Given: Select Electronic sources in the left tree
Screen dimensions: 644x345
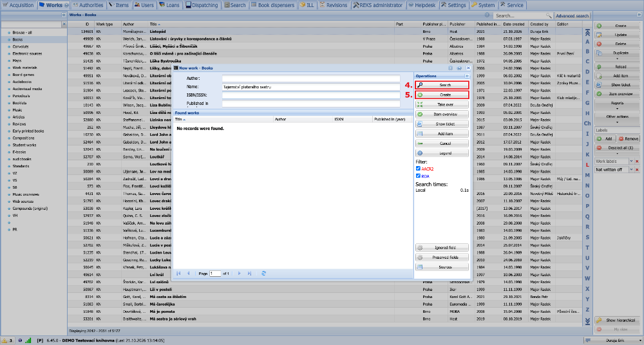Looking at the screenshot, I should (x=26, y=53).
